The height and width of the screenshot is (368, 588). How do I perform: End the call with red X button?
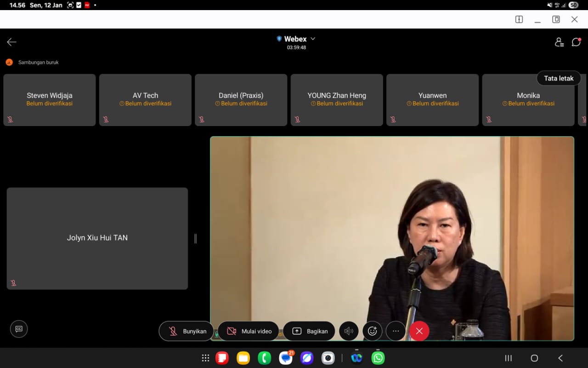pos(419,331)
